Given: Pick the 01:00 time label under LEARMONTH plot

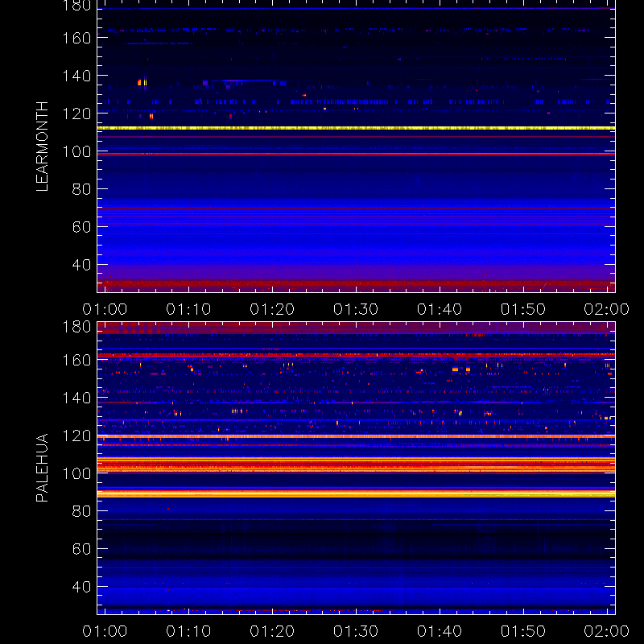Looking at the screenshot, I should tap(105, 309).
